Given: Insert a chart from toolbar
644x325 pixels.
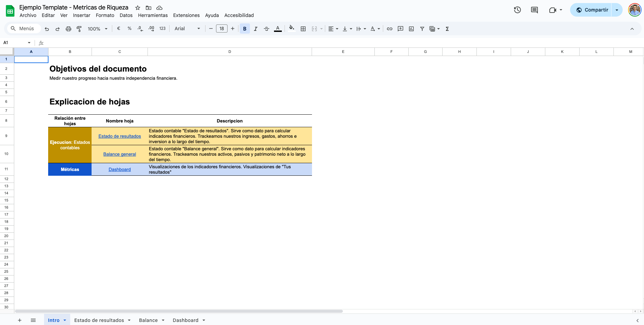Looking at the screenshot, I should coord(411,29).
